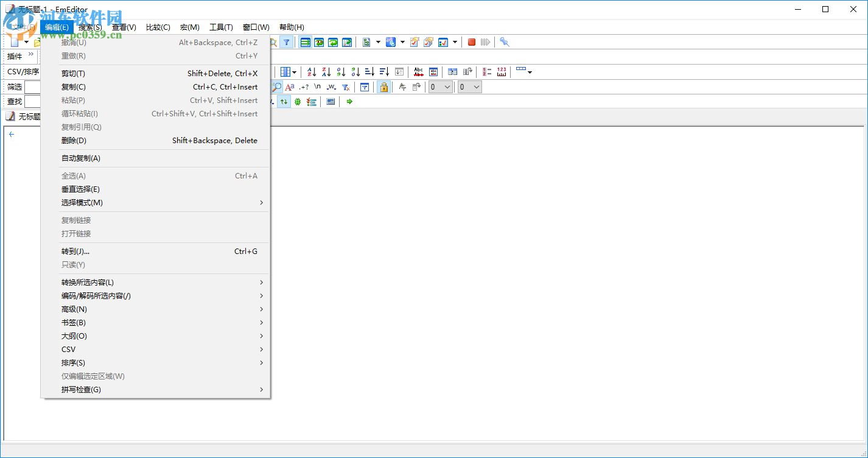Click the red record macro icon
Viewport: 868px width, 458px height.
tap(471, 41)
